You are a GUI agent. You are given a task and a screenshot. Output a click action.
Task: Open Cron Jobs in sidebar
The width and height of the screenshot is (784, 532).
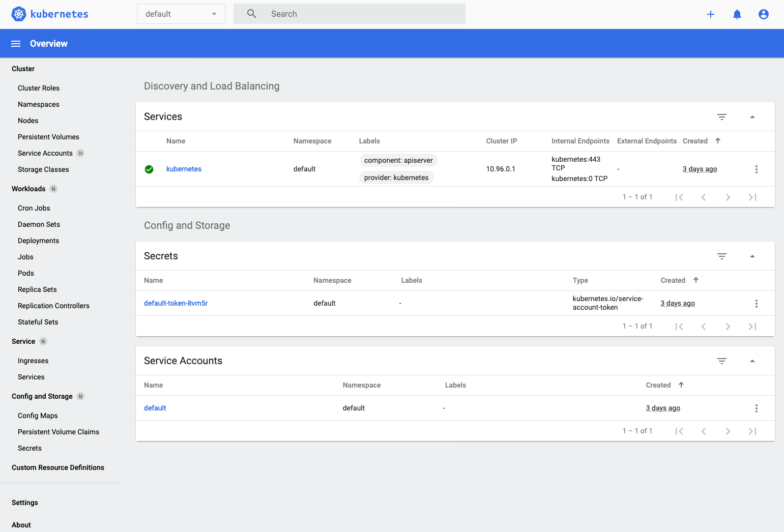click(34, 208)
